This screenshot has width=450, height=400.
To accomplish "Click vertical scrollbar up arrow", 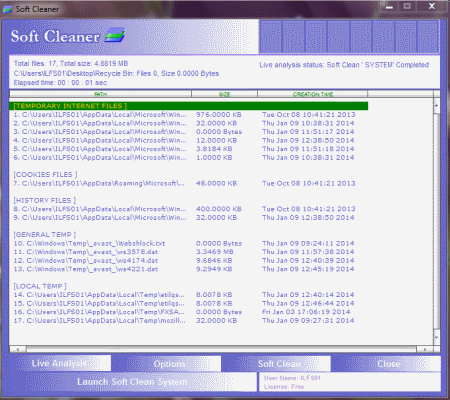I will click(437, 106).
